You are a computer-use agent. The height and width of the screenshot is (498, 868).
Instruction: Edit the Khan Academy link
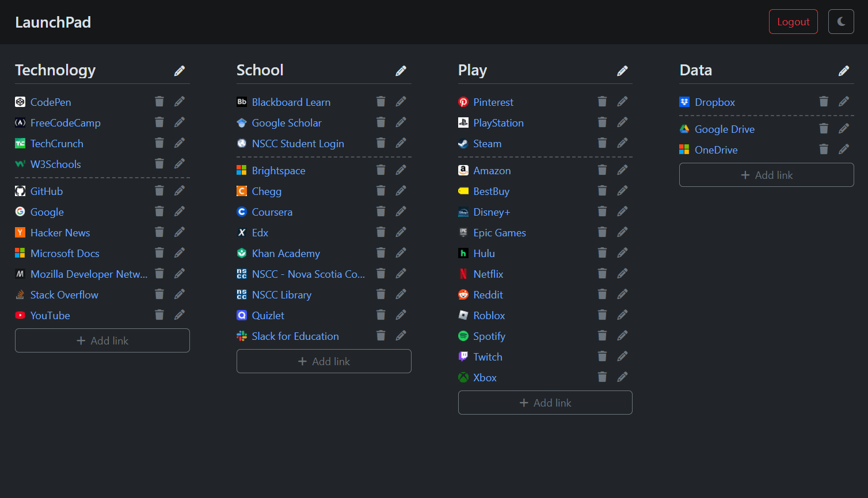click(x=401, y=252)
